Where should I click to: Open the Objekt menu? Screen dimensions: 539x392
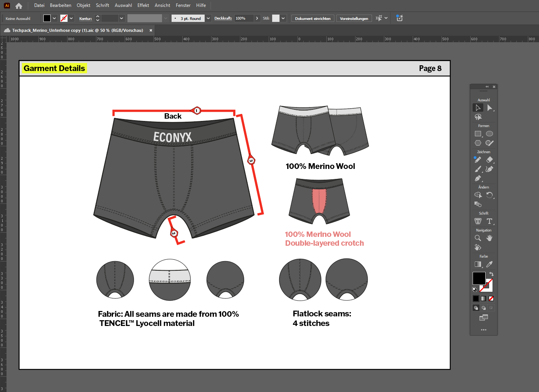click(x=84, y=5)
